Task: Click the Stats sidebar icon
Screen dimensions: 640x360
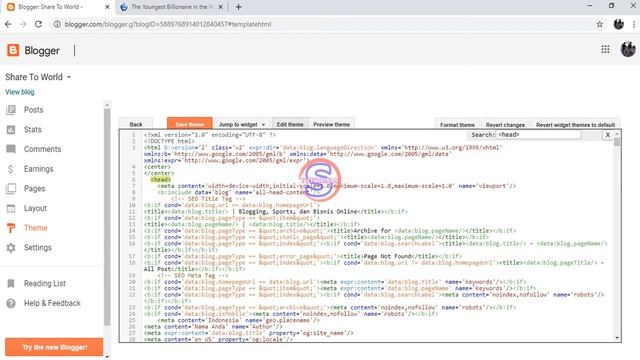Action: click(x=11, y=129)
